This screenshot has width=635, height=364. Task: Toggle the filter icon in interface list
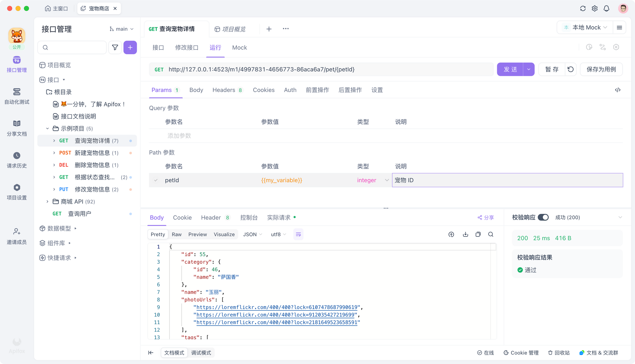[x=115, y=47]
